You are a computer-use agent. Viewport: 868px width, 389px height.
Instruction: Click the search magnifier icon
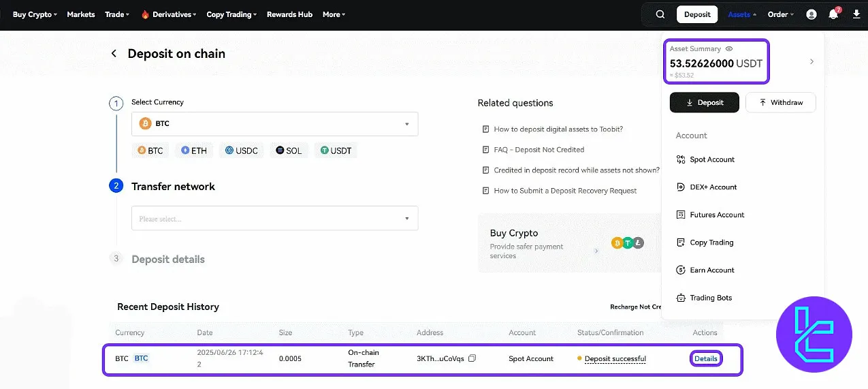(660, 14)
